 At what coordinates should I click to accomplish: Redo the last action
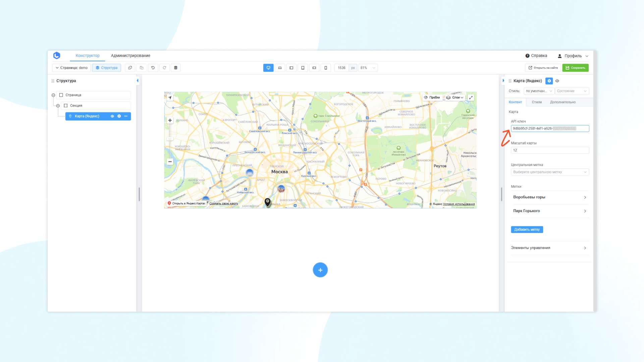(x=164, y=68)
